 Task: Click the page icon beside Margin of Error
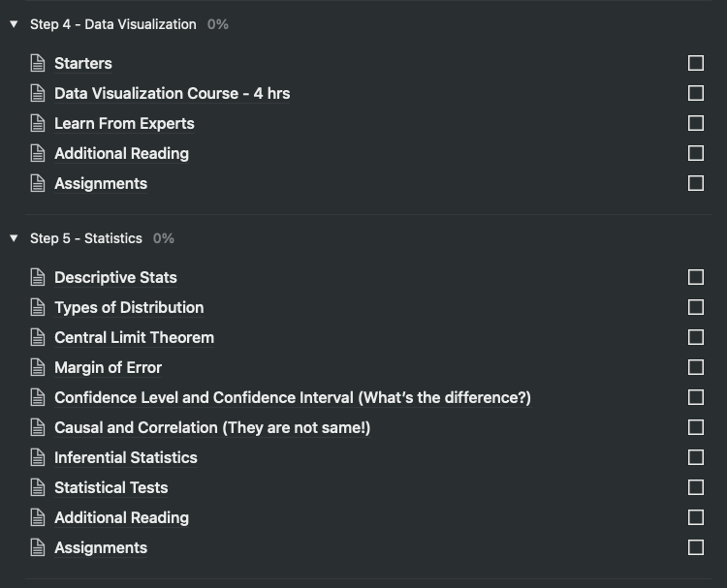pyautogui.click(x=38, y=367)
